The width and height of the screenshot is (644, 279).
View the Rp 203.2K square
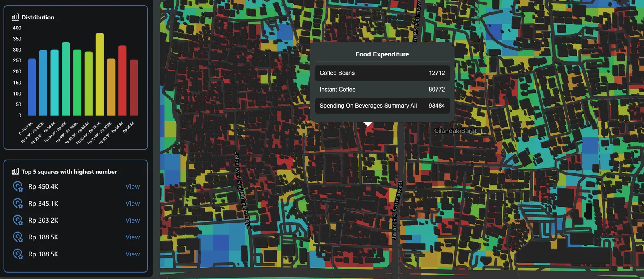tap(132, 221)
